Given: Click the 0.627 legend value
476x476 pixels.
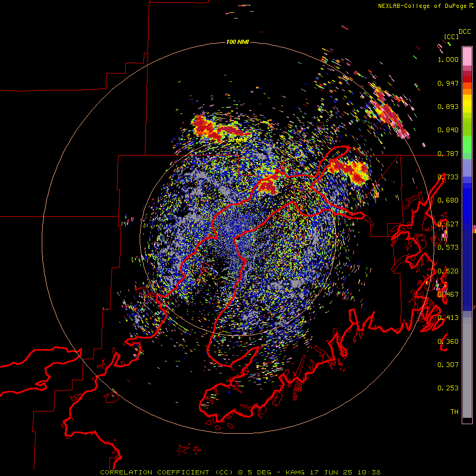Looking at the screenshot, I should 448,224.
